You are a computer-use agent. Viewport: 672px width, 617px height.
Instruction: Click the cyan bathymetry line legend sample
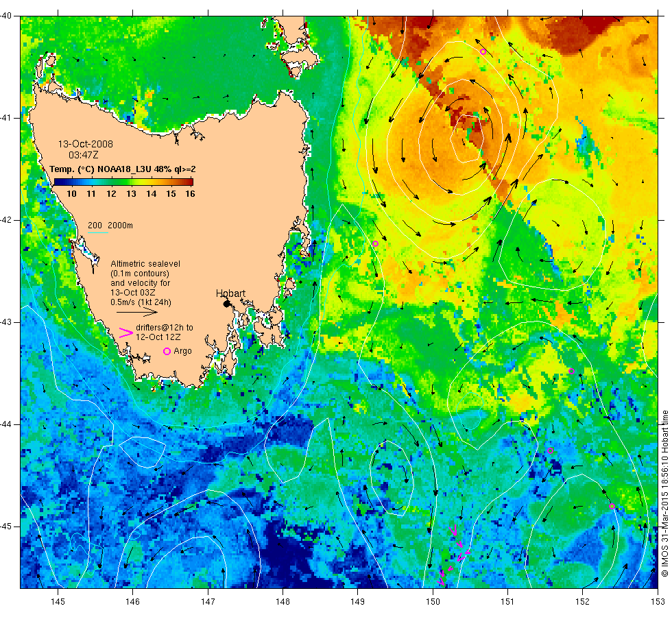click(97, 232)
